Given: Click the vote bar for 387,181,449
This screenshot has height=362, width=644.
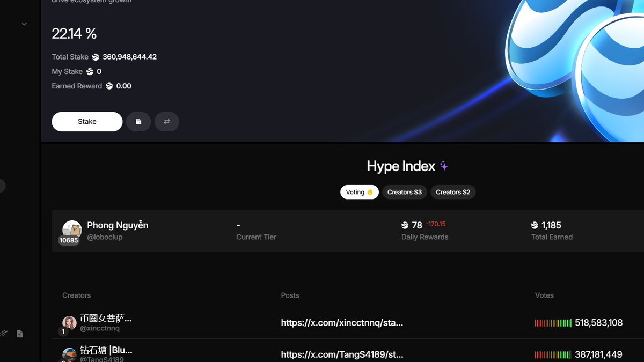Looking at the screenshot, I should pos(553,354).
